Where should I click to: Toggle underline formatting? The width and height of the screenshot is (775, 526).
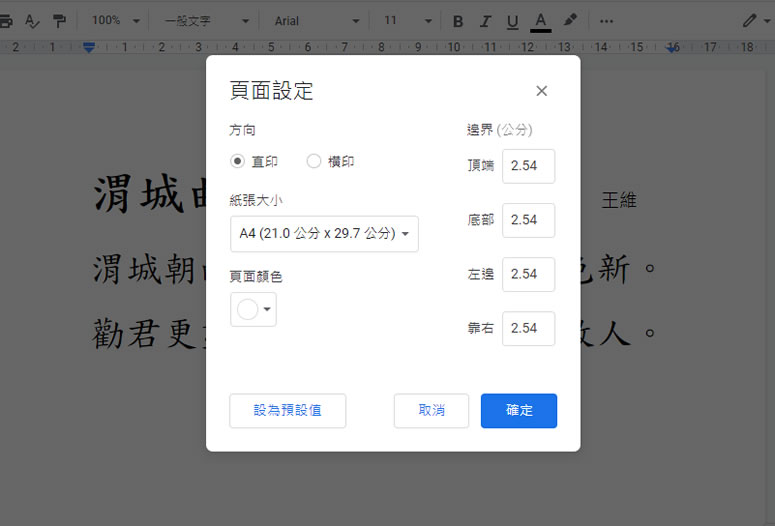coord(512,21)
